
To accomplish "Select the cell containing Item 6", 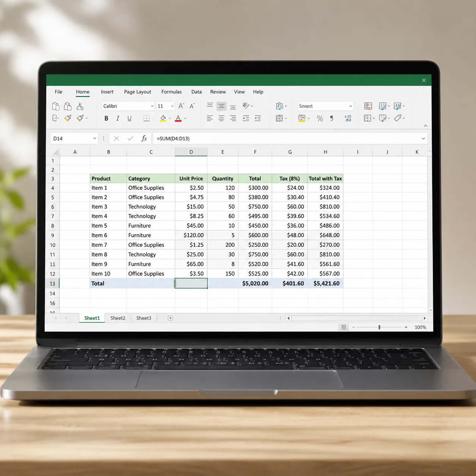I will pos(108,235).
